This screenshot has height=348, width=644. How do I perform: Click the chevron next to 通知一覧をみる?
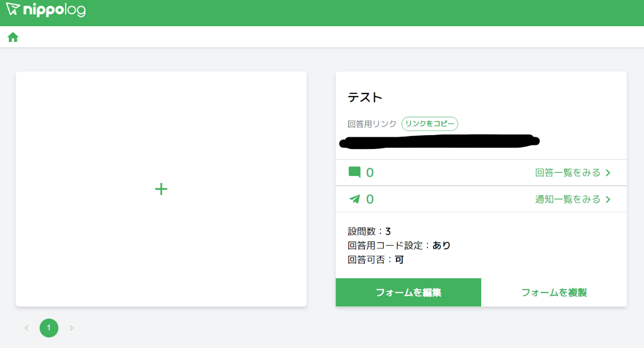pos(608,199)
